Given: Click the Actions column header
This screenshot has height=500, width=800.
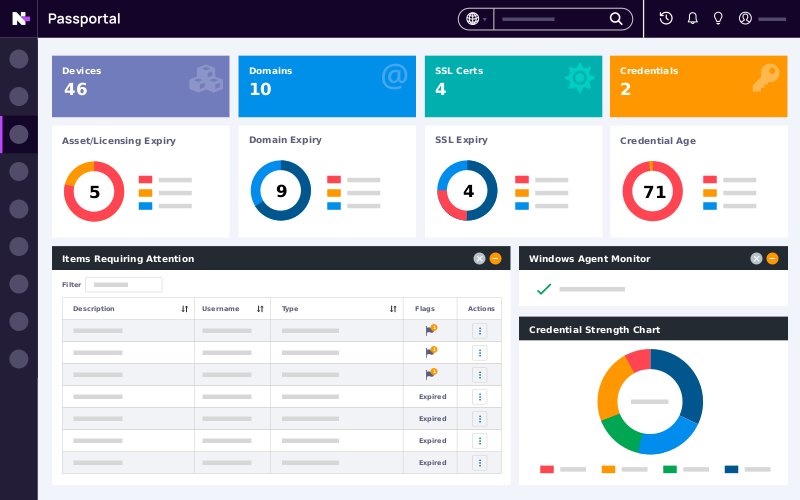Looking at the screenshot, I should 481,309.
